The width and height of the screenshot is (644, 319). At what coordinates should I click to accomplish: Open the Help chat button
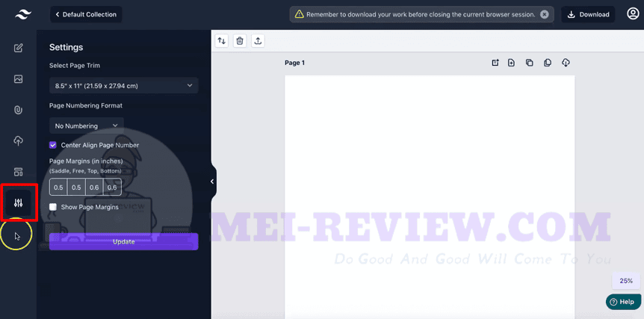point(623,302)
